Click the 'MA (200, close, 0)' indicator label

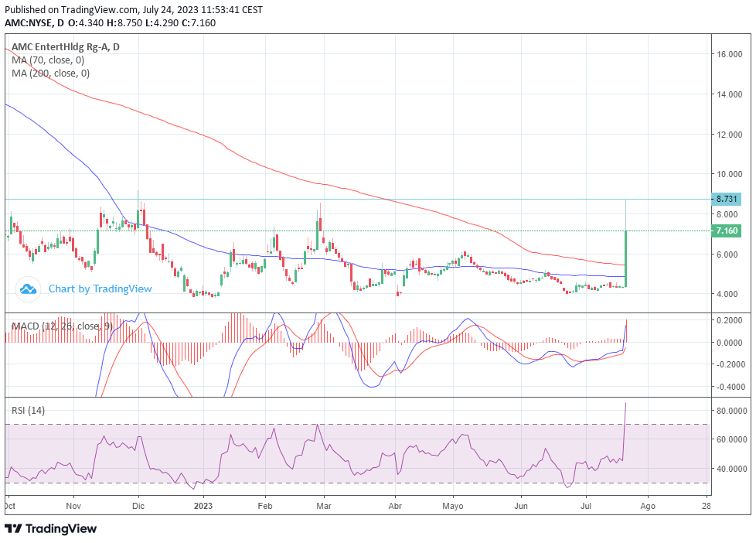[50, 73]
